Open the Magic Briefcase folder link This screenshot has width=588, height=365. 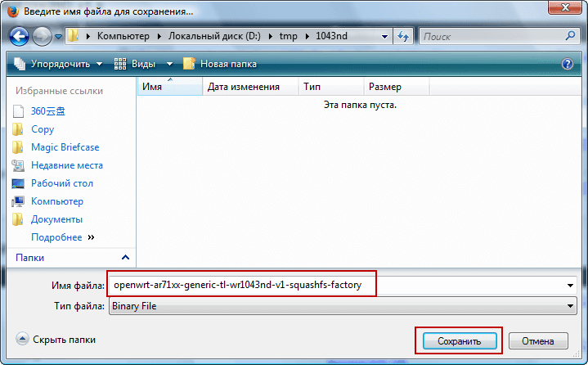click(x=66, y=147)
